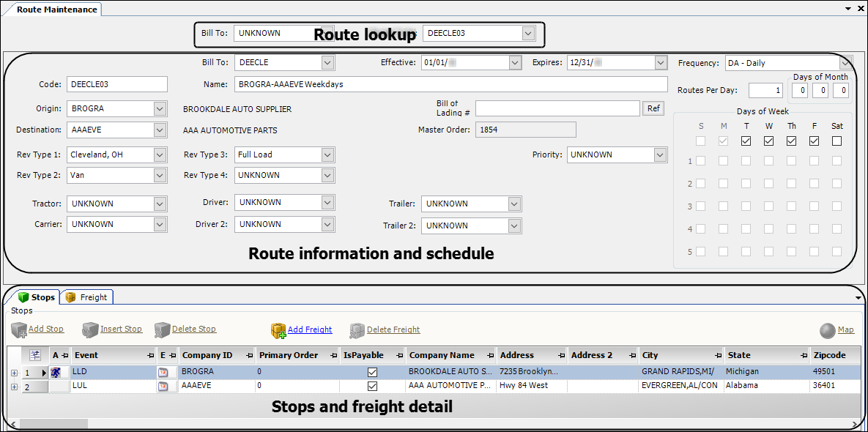
Task: Click the Insert Stop icon
Action: [90, 330]
